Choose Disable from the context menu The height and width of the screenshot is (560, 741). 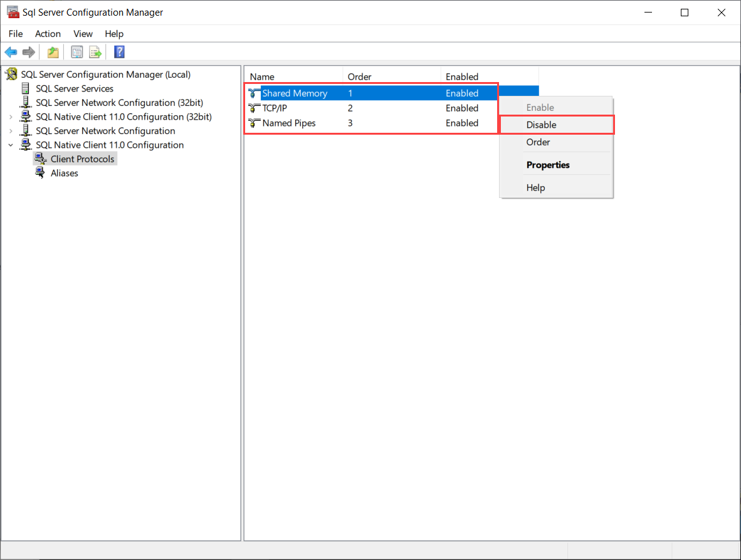coord(540,124)
